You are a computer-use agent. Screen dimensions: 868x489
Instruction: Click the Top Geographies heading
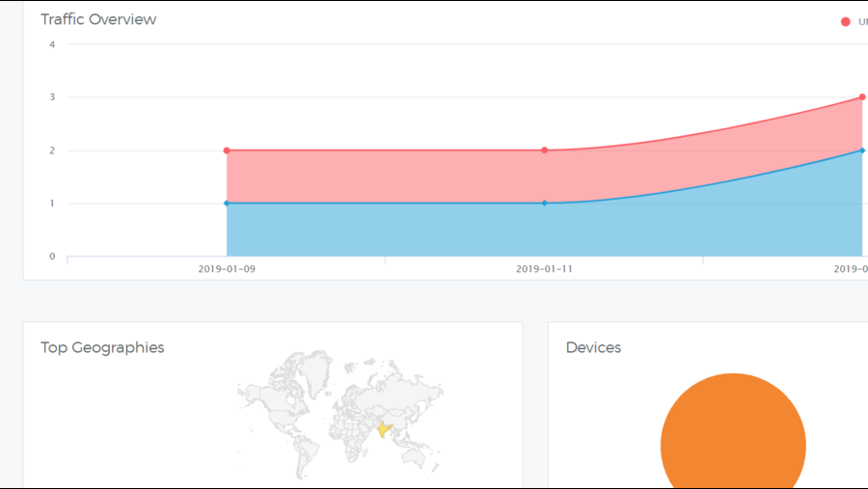(x=102, y=347)
